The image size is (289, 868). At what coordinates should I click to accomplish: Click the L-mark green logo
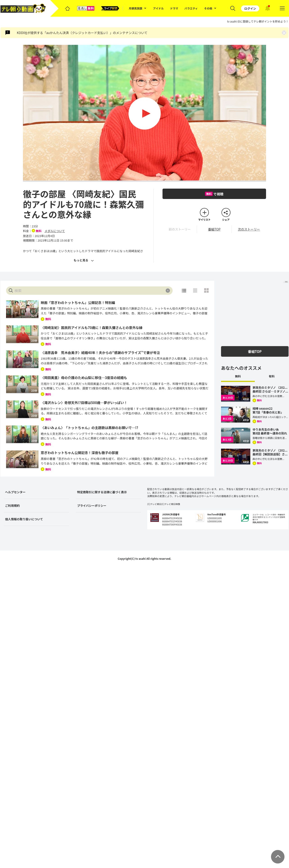coord(245,518)
